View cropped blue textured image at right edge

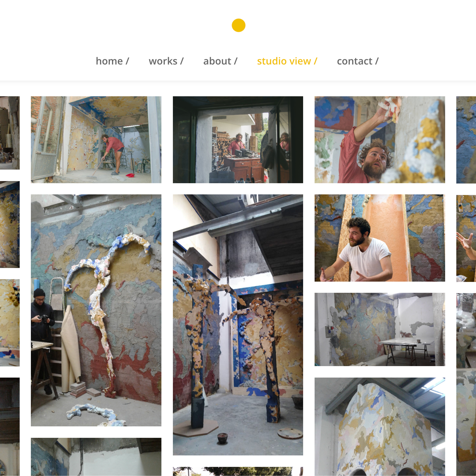point(466,140)
